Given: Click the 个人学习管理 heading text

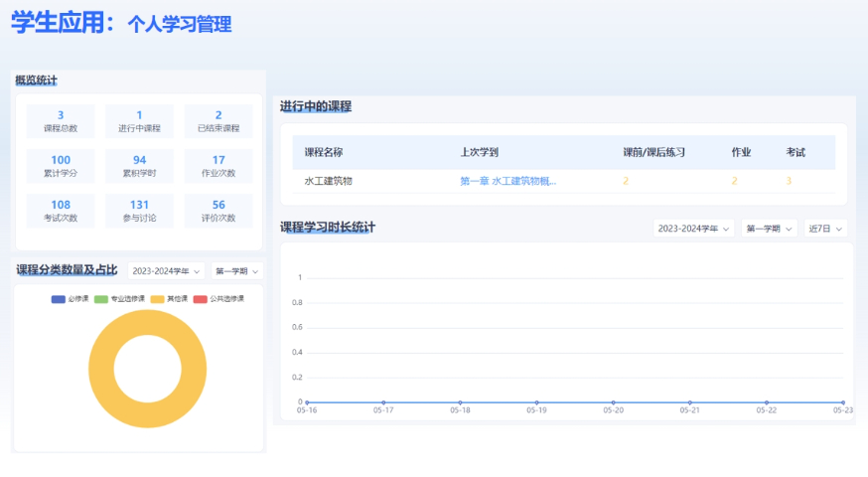Looking at the screenshot, I should [x=180, y=25].
